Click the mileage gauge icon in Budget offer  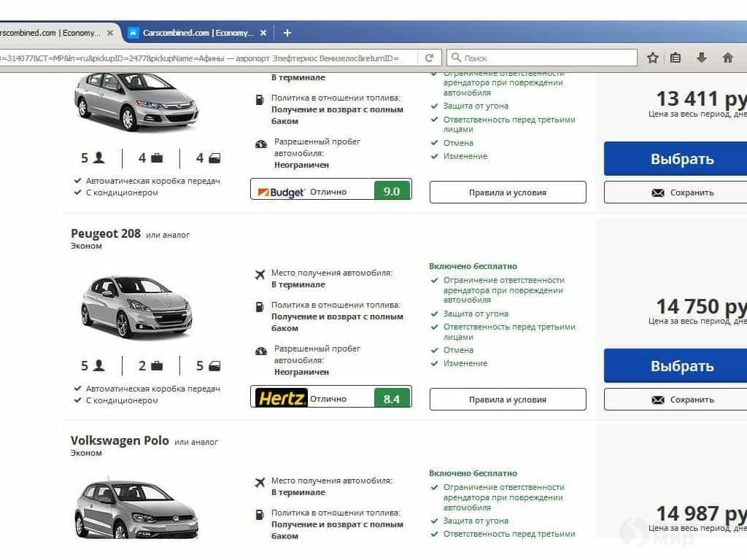coord(261,144)
